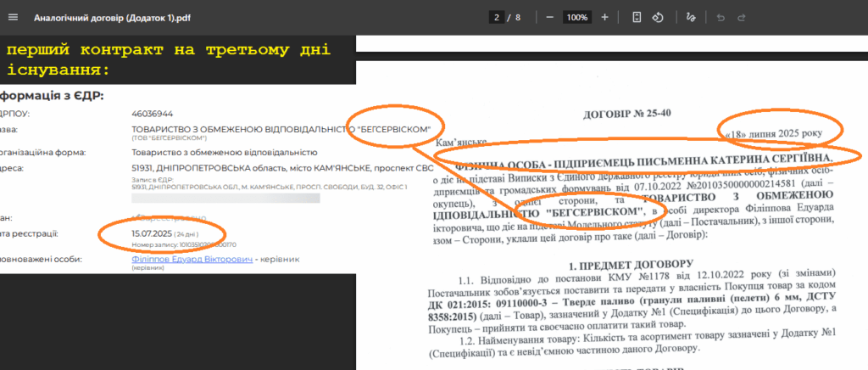This screenshot has width=868, height=370.
Task: Click the total page count 8
Action: (x=519, y=17)
